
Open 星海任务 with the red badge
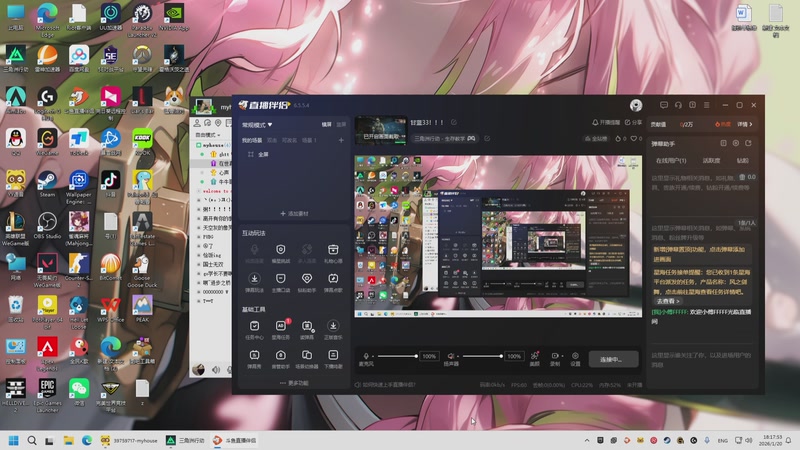pos(281,329)
